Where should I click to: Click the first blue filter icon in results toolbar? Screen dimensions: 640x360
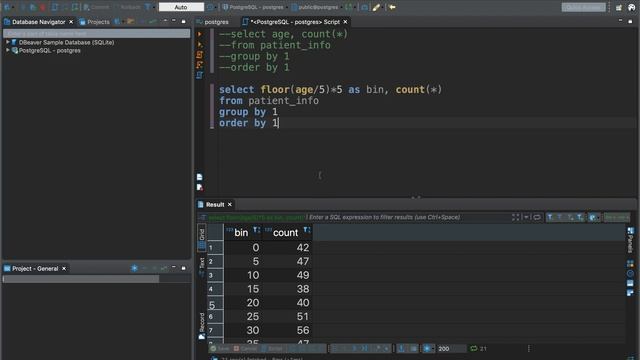[x=550, y=217]
